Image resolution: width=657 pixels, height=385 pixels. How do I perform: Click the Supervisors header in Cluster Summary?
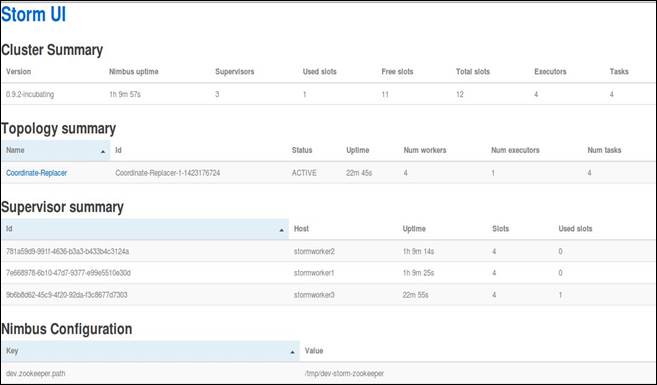point(235,72)
